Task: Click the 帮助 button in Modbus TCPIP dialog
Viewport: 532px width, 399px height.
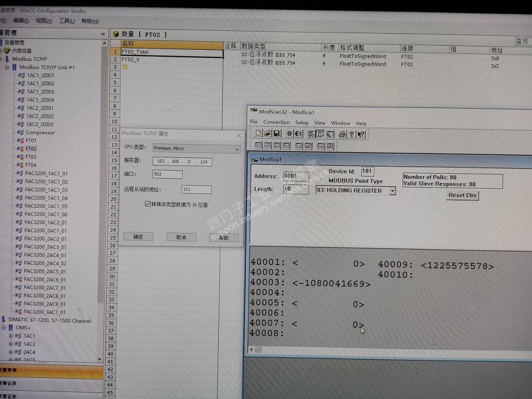Action: 224,238
